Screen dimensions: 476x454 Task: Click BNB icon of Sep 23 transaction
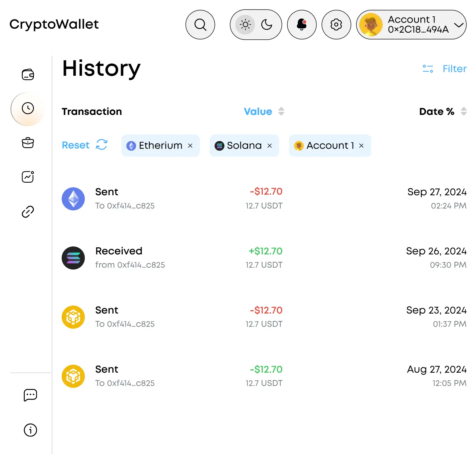tap(73, 317)
